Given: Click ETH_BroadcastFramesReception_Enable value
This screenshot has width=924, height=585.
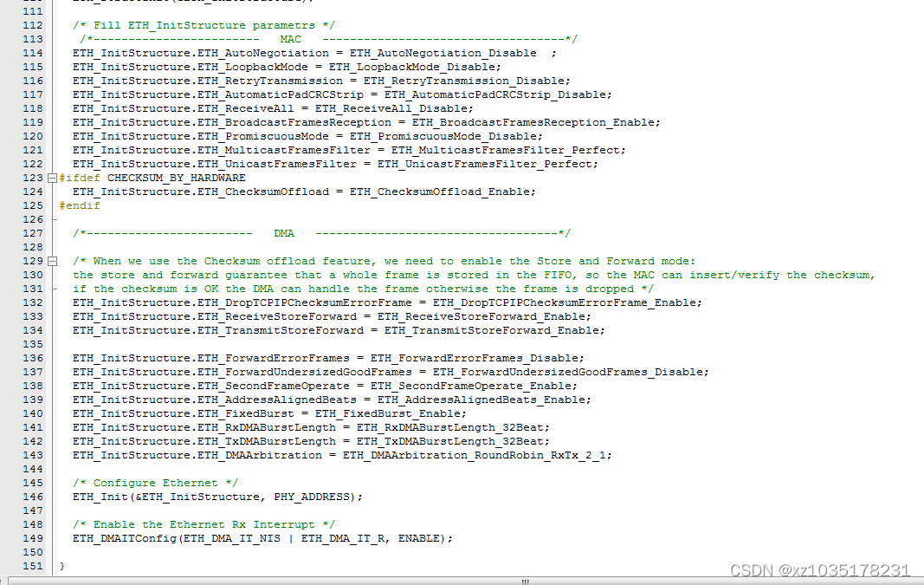Looking at the screenshot, I should click(x=534, y=123).
